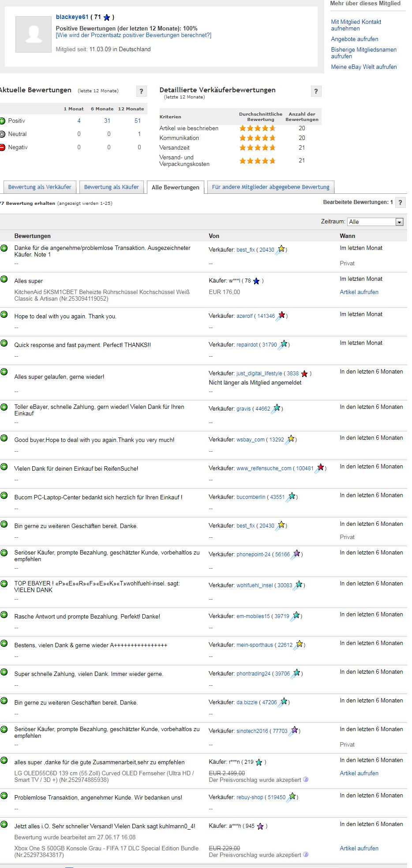Switch to Bewertung als Verkäufer tab
Viewport: 412px width, 868px height.
pos(40,187)
